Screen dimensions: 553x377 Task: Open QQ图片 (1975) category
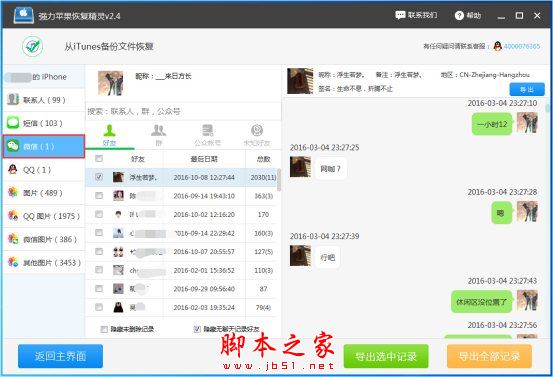coord(44,216)
